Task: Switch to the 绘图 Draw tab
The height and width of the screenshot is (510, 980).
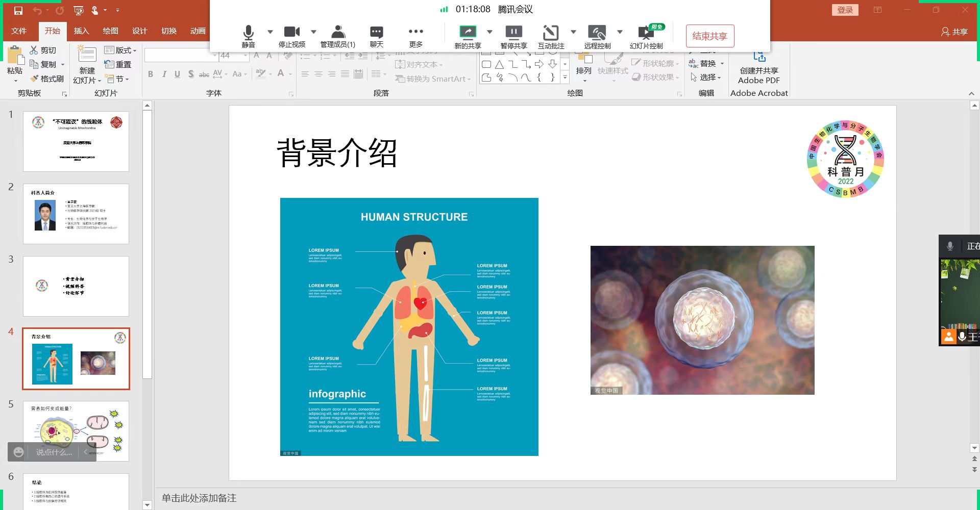Action: tap(110, 31)
